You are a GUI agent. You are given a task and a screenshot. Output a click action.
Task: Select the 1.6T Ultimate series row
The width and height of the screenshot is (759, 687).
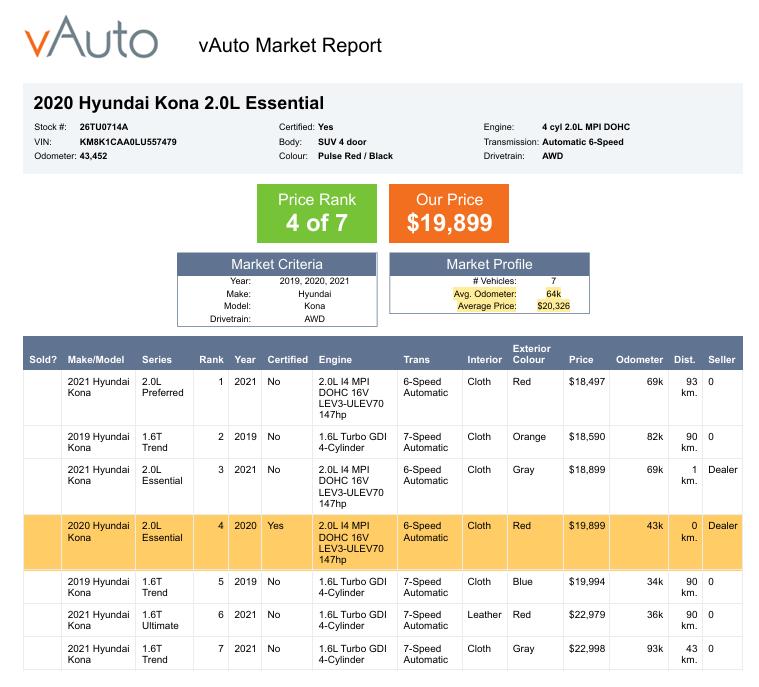coord(383,620)
